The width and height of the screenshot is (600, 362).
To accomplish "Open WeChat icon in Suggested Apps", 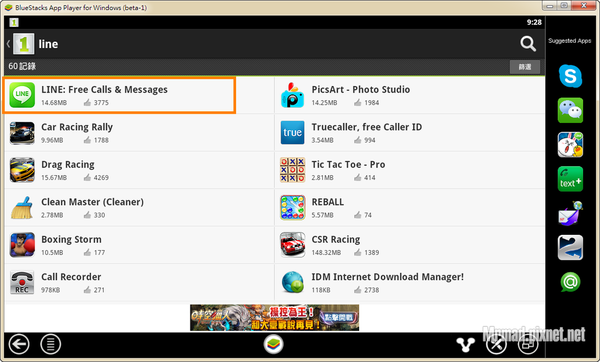I will tap(570, 111).
